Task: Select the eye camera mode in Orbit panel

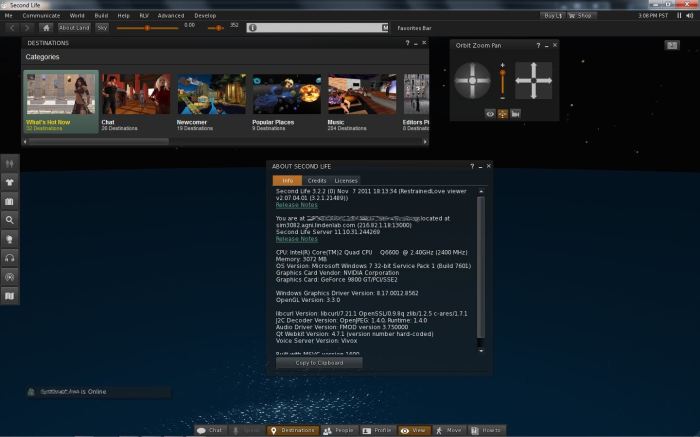Action: tap(490, 114)
